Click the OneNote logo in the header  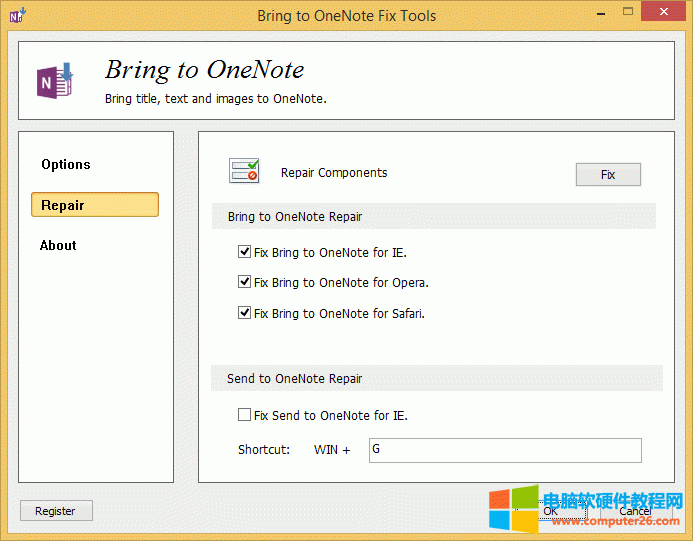(x=54, y=80)
